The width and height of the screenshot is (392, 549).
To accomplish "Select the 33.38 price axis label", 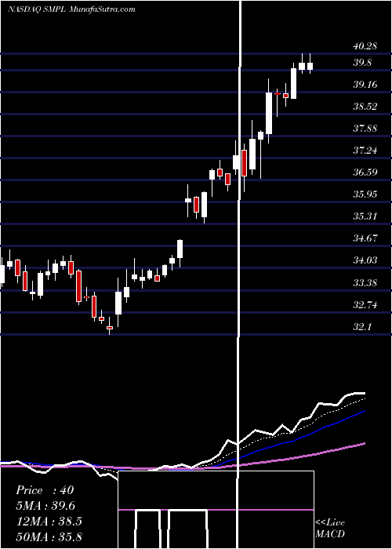I will (365, 282).
